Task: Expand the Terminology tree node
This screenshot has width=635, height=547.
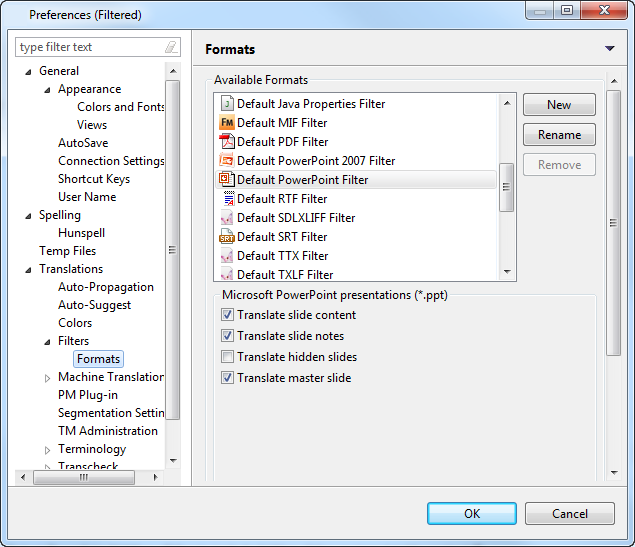Action: tap(47, 450)
